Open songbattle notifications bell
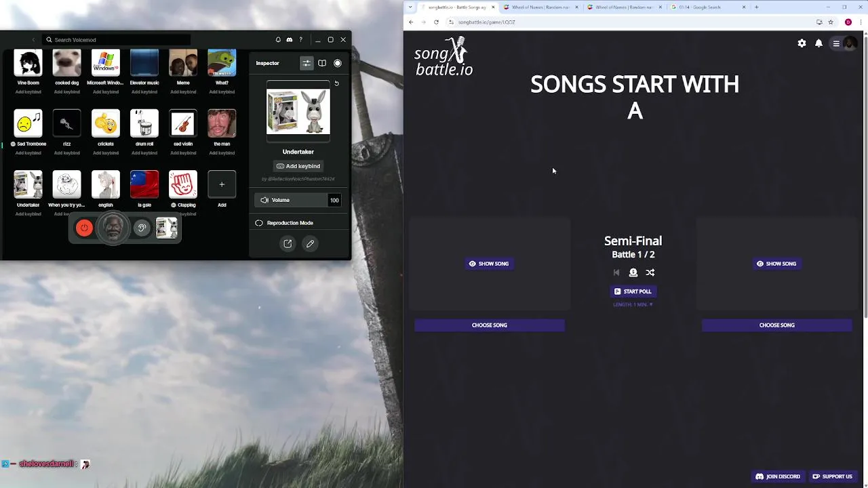The width and height of the screenshot is (868, 488). 818,43
